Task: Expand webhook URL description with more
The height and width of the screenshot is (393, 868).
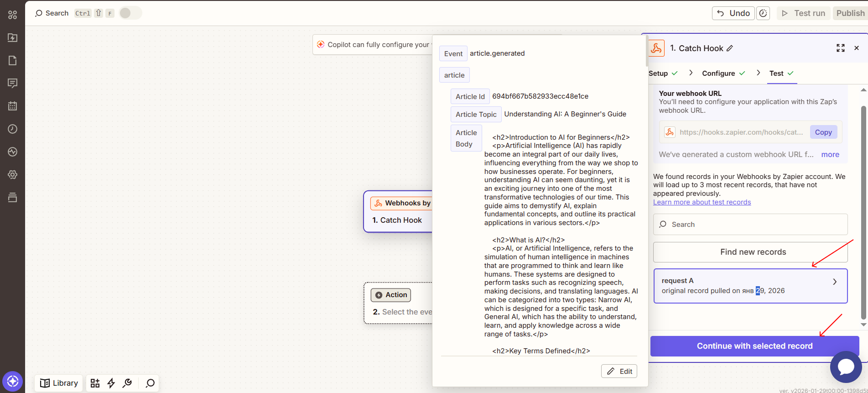Action: pyautogui.click(x=830, y=154)
